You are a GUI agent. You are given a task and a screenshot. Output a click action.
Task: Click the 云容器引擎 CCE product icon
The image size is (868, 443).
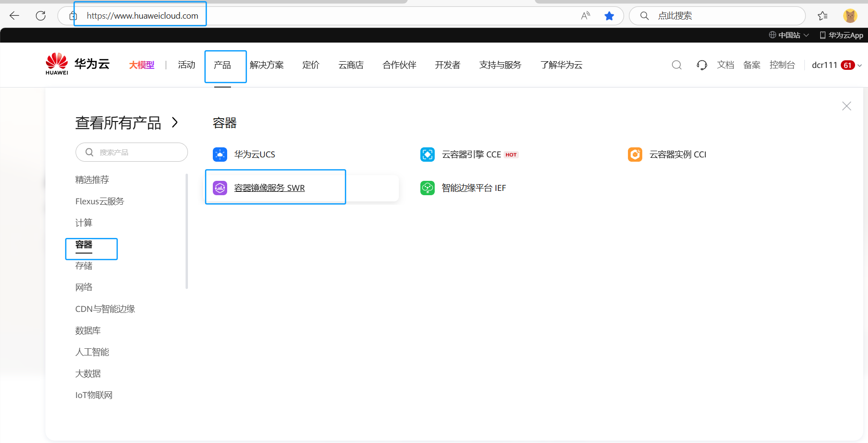(x=428, y=155)
